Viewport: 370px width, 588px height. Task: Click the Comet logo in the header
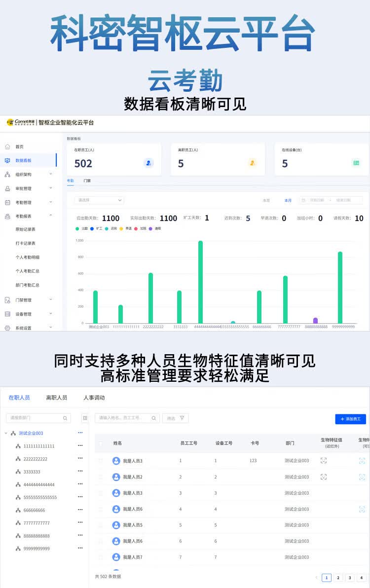click(x=21, y=122)
